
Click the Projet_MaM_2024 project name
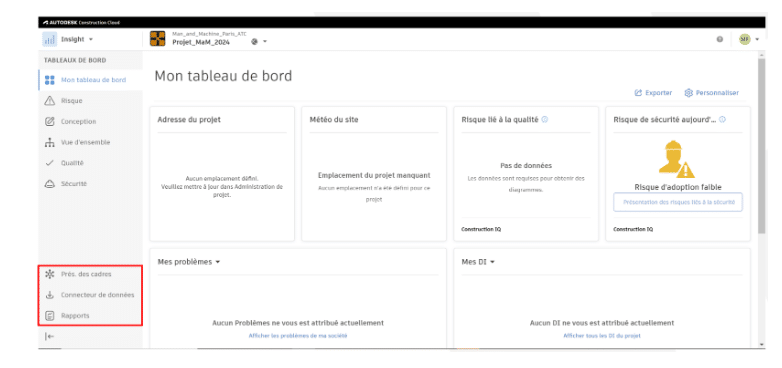[x=201, y=42]
